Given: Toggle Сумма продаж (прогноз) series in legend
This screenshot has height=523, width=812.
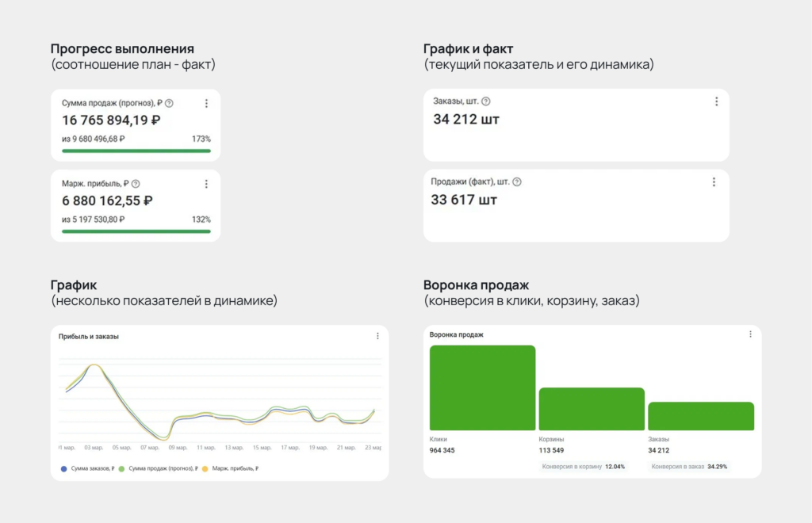Looking at the screenshot, I should pos(157,468).
